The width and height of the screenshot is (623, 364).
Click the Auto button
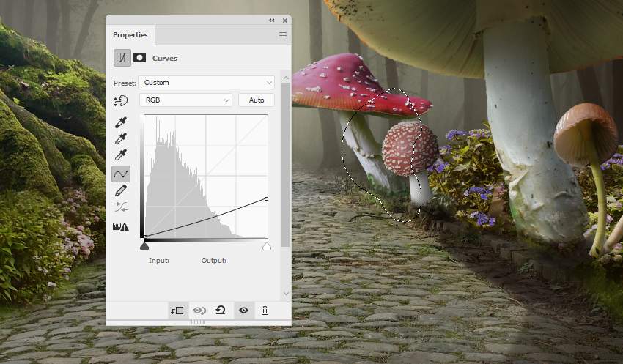coord(257,100)
